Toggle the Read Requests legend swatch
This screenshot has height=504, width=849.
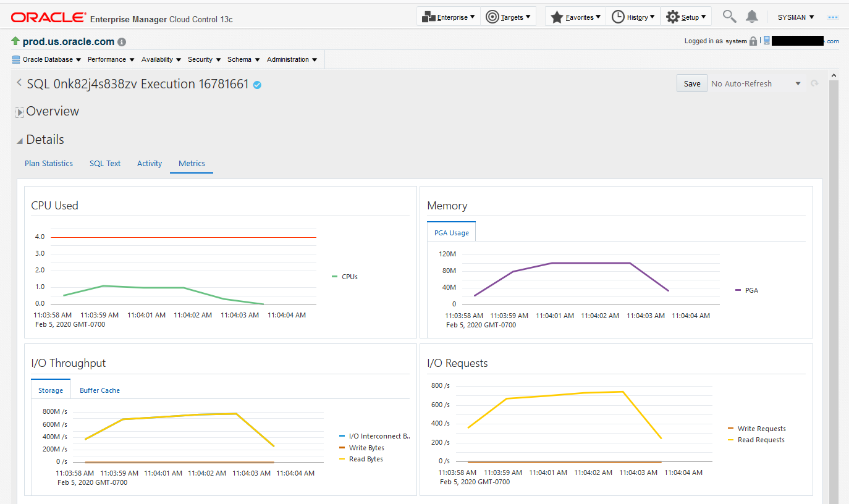coord(732,440)
